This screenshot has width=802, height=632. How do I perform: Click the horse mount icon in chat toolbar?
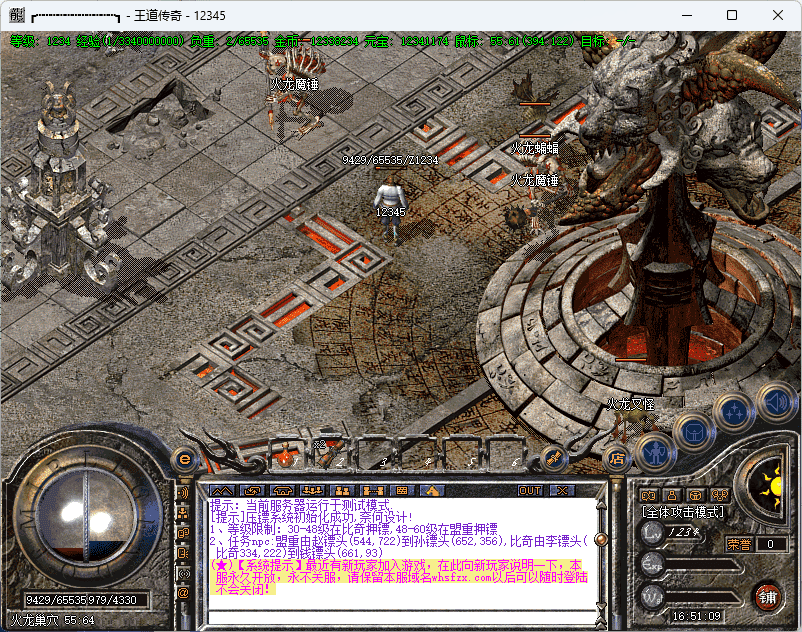tap(432, 491)
